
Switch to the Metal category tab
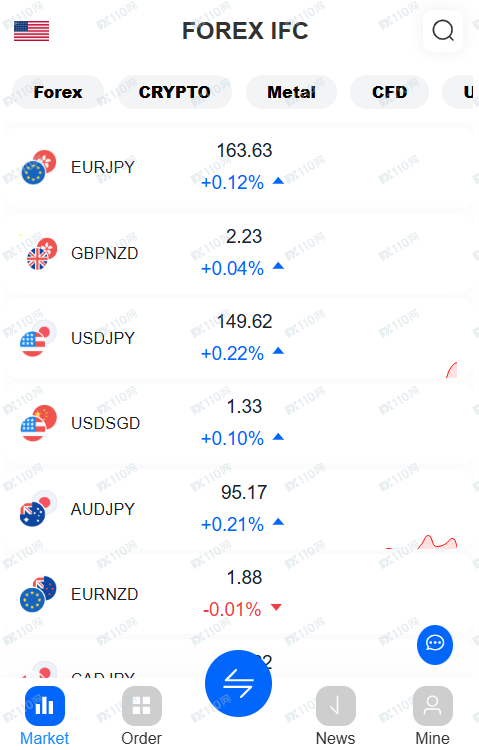click(291, 92)
